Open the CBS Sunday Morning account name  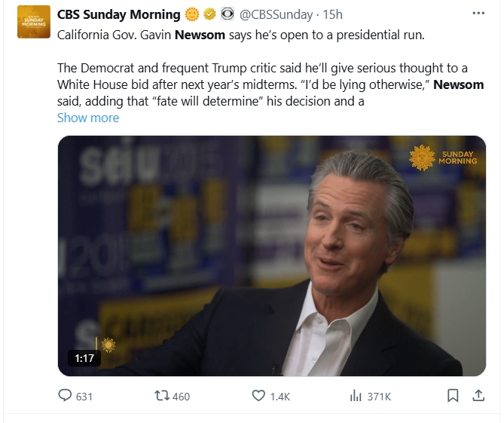tap(119, 14)
